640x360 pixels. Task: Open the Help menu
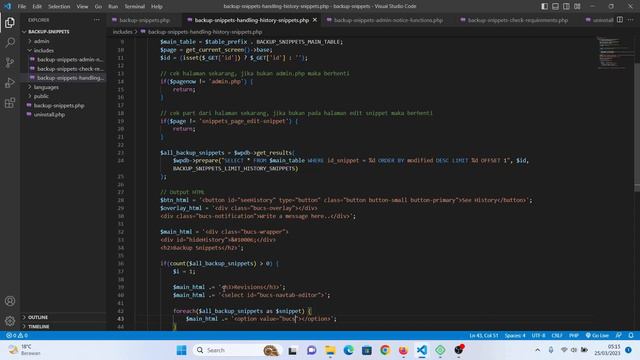157,7
